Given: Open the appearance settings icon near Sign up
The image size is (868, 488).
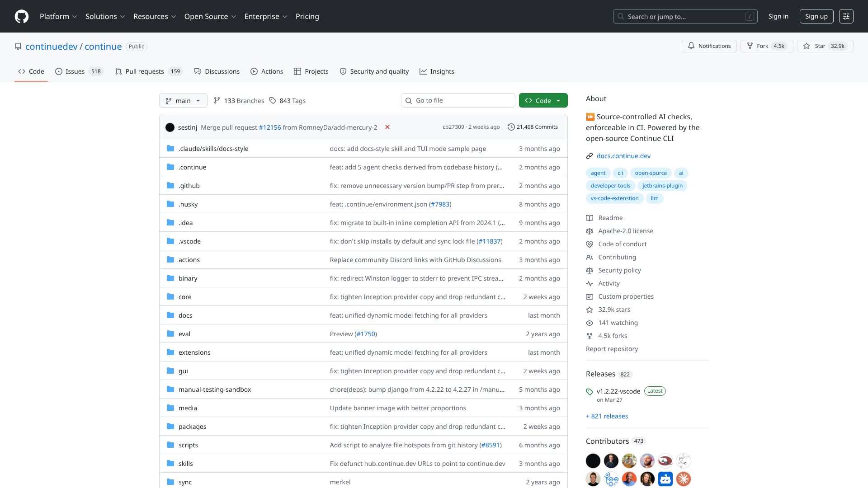Looking at the screenshot, I should 846,16.
